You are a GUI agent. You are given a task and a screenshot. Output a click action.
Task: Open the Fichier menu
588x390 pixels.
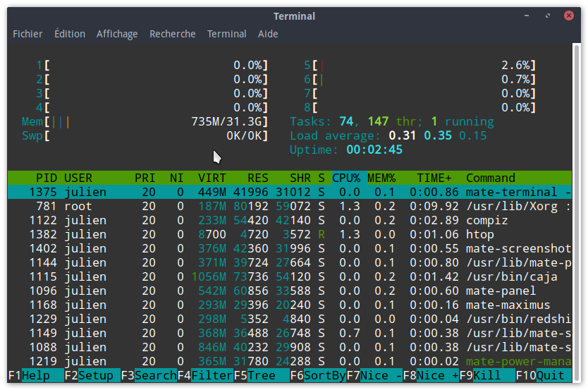27,34
